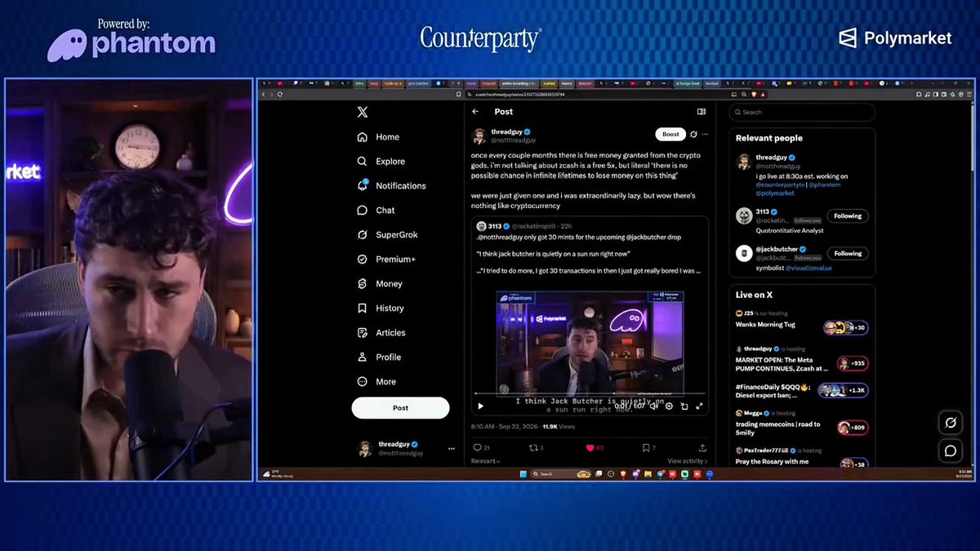Click the repost icon on the post
This screenshot has width=980, height=551.
533,447
